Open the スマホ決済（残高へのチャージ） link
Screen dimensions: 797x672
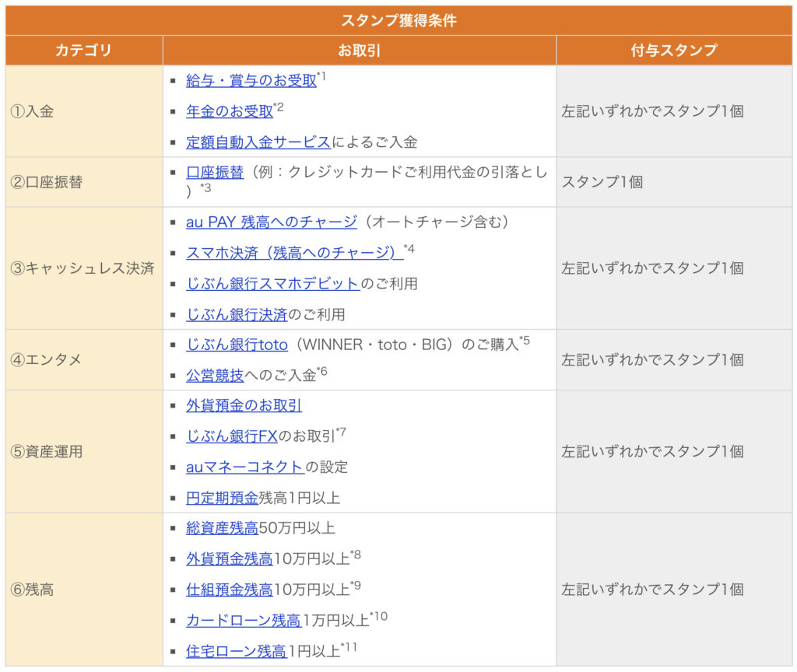tap(295, 253)
